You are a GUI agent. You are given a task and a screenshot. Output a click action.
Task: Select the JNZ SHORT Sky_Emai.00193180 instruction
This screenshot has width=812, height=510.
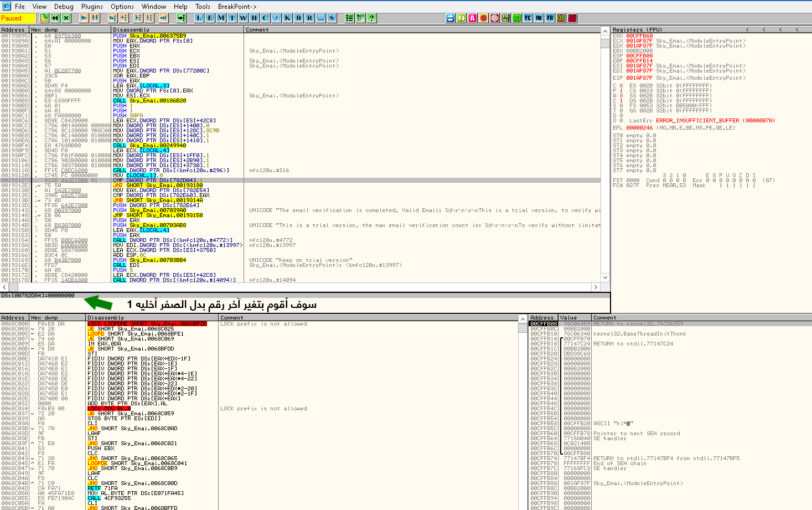(158, 186)
